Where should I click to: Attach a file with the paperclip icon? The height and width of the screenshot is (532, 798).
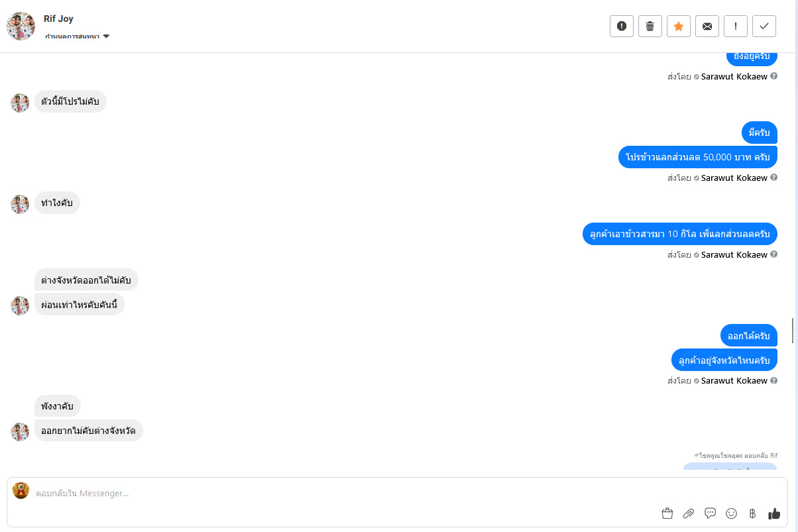(x=689, y=513)
